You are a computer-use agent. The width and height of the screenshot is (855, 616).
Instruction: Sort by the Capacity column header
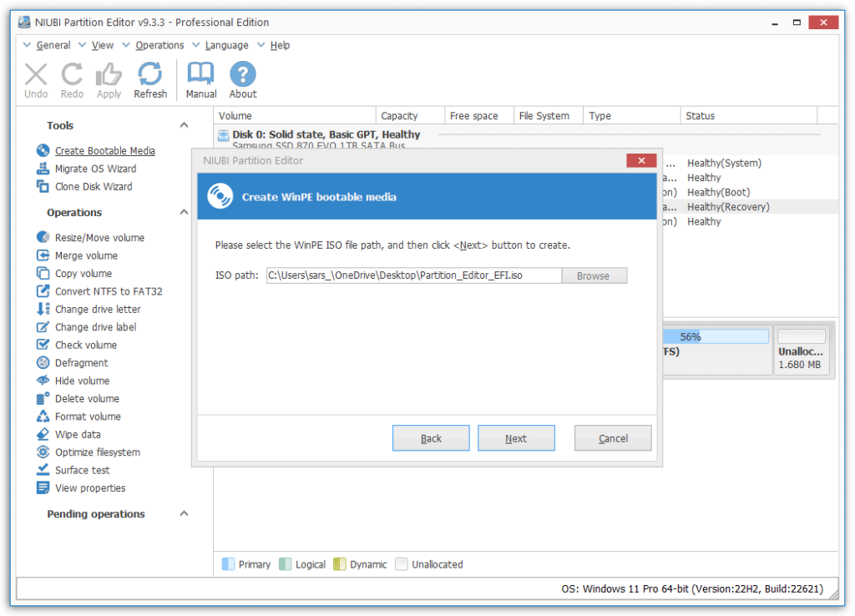click(410, 115)
